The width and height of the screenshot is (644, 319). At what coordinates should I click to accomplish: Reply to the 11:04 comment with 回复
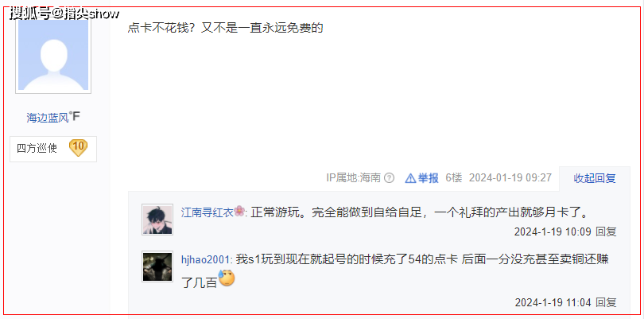pos(606,303)
